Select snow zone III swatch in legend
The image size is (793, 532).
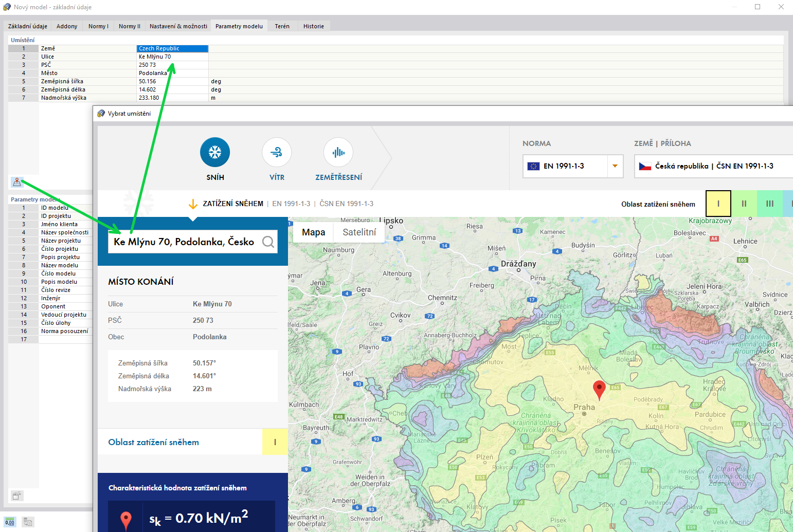pos(770,204)
